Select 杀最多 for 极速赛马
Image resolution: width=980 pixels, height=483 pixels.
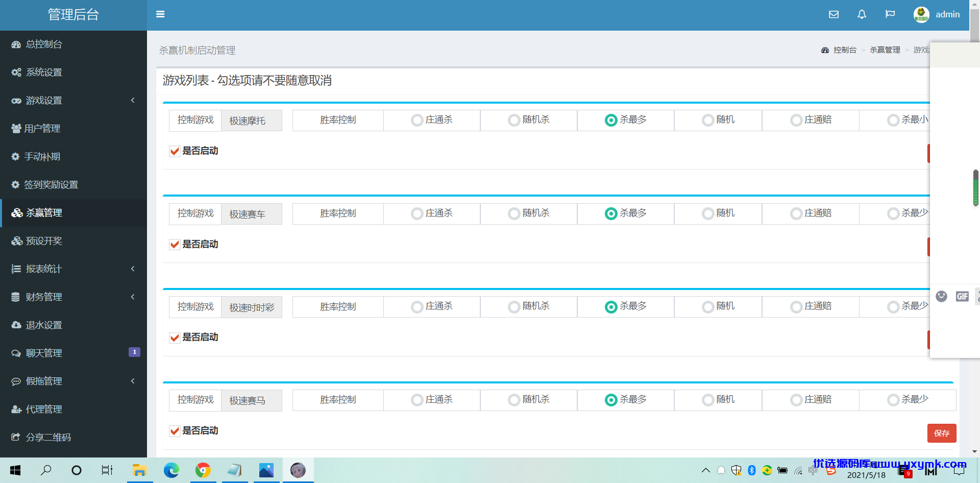(x=611, y=400)
